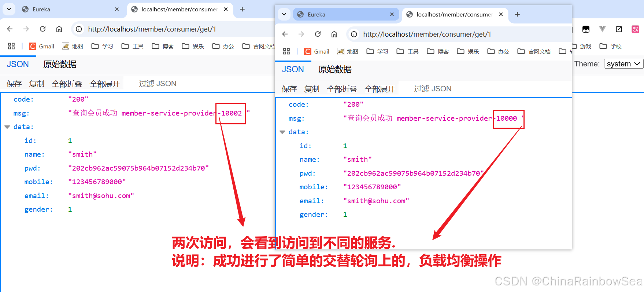Viewport: 644px width, 292px height.
Task: Open 娱乐 bookmark folder in the left window
Action: pyautogui.click(x=193, y=46)
